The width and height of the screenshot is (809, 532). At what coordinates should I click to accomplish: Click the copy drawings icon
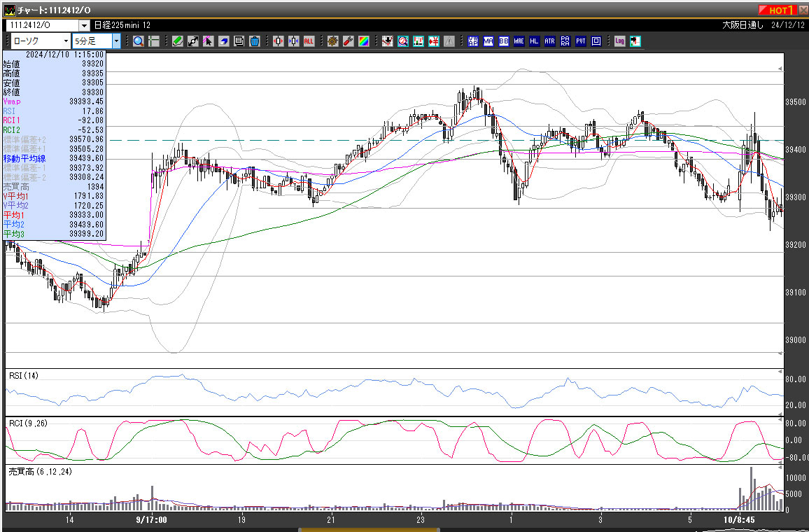click(x=239, y=41)
